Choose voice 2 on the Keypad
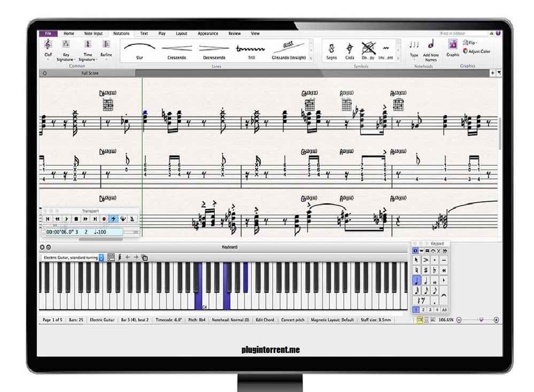Image resolution: width=534 pixels, height=392 pixels. click(423, 310)
